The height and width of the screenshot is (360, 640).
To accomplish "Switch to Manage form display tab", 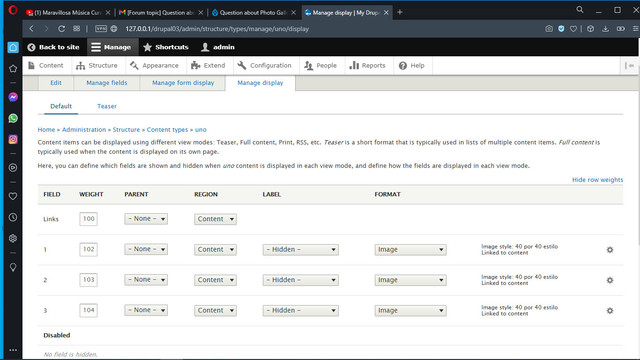I will pyautogui.click(x=183, y=83).
